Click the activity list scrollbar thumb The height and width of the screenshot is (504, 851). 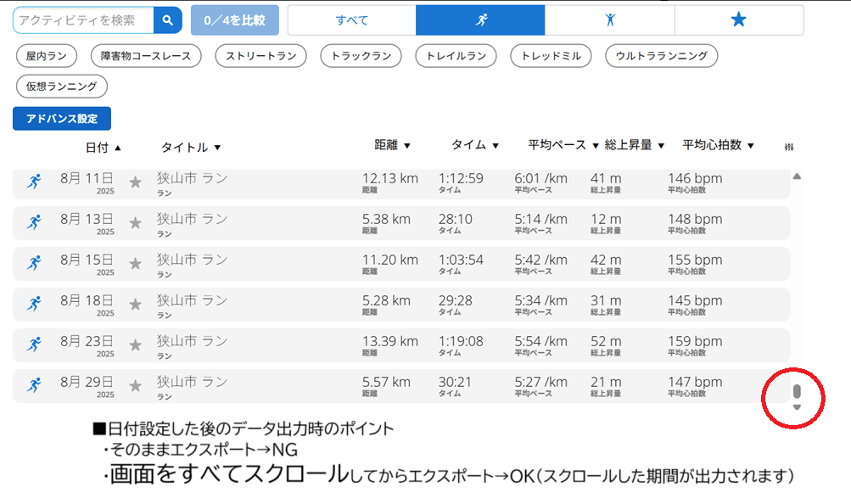tap(796, 392)
